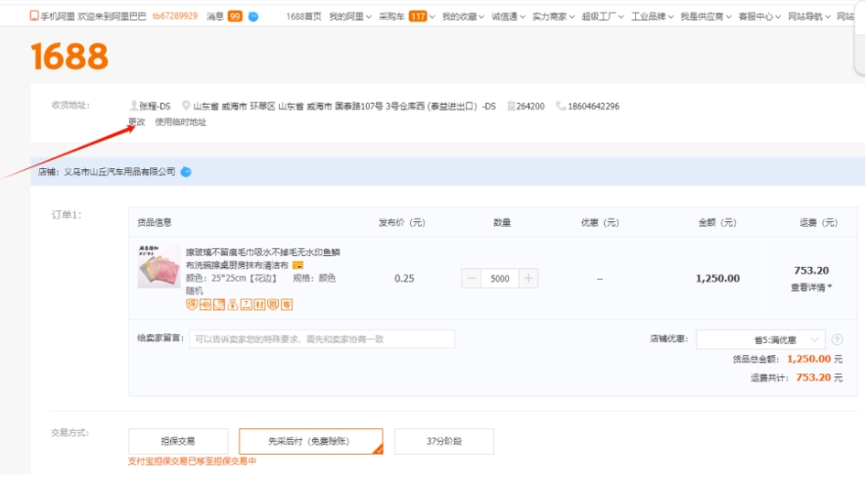The width and height of the screenshot is (868, 484).
Task: Click the username tb67289929
Action: [175, 16]
